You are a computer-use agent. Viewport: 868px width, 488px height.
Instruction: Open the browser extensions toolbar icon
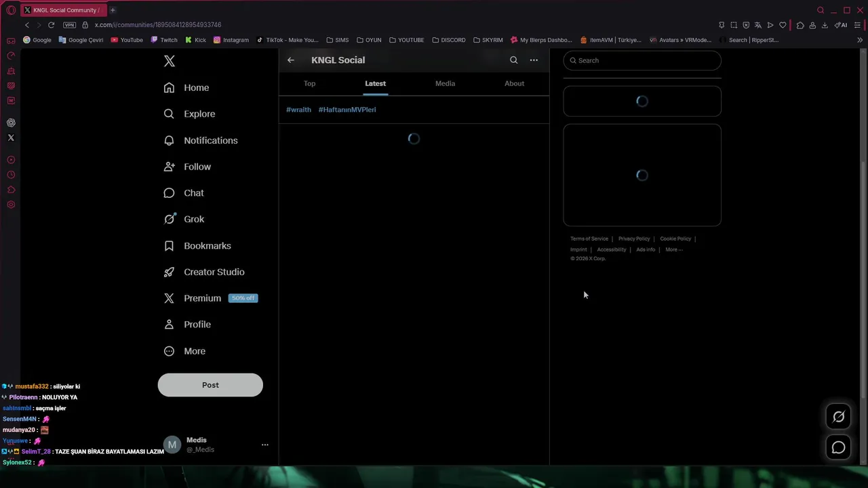[x=800, y=25]
